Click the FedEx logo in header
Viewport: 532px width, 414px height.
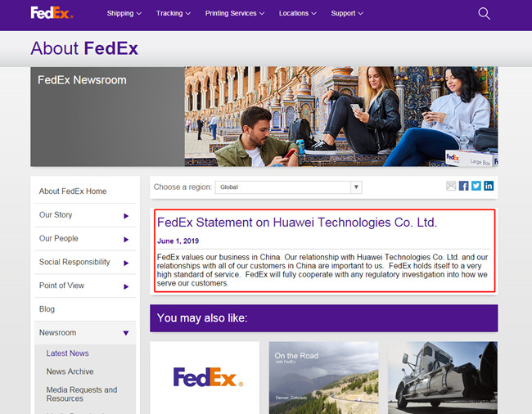[x=52, y=13]
